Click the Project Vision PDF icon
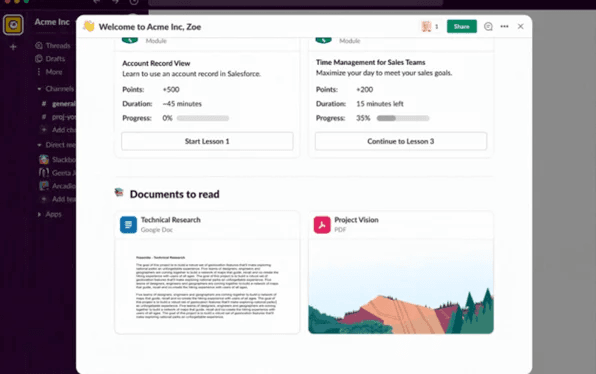Image resolution: width=596 pixels, height=374 pixels. click(x=322, y=225)
